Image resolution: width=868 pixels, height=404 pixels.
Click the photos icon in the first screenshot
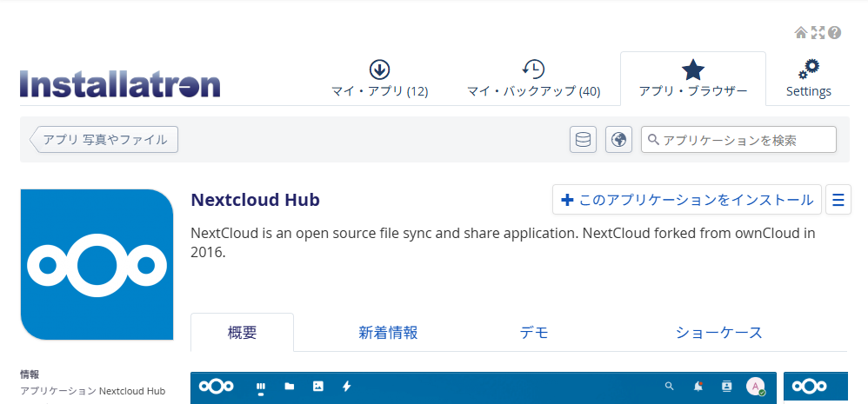(x=317, y=387)
